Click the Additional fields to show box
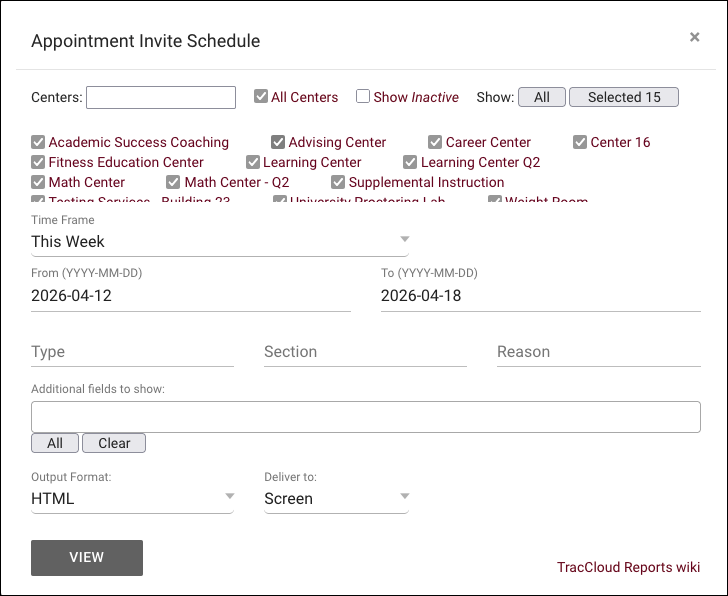 (x=365, y=417)
